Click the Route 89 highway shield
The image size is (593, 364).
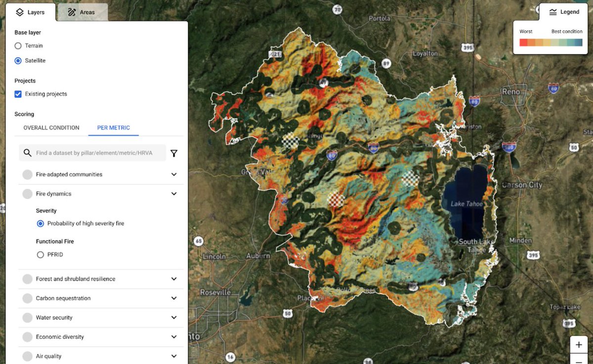pos(386,63)
